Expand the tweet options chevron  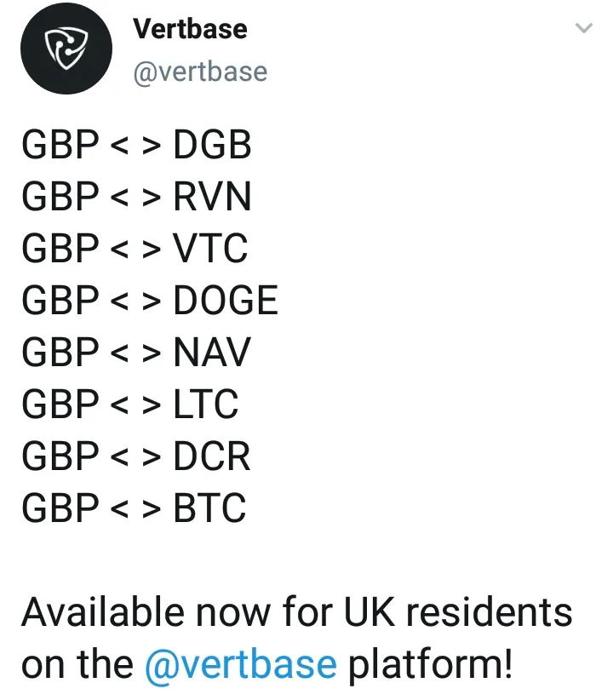click(583, 28)
